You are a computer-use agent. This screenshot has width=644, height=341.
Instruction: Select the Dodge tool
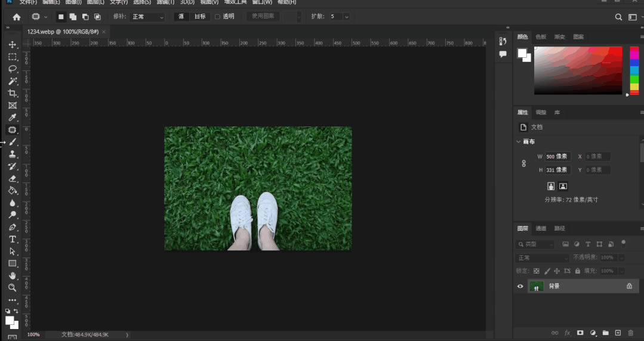(x=13, y=215)
